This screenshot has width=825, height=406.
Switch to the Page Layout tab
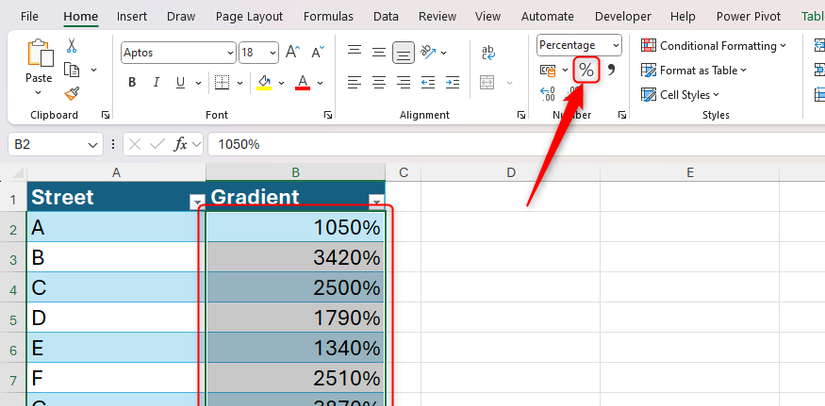249,16
